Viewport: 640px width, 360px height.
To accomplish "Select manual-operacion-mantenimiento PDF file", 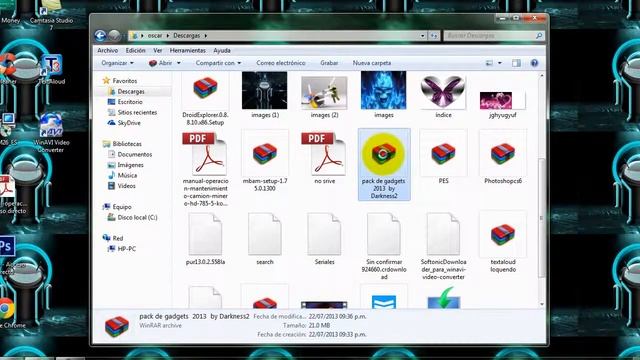I will (205, 168).
